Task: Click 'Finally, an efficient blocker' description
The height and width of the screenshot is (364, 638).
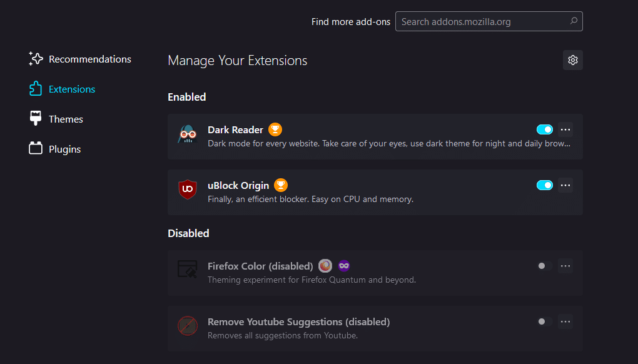Action: (310, 200)
